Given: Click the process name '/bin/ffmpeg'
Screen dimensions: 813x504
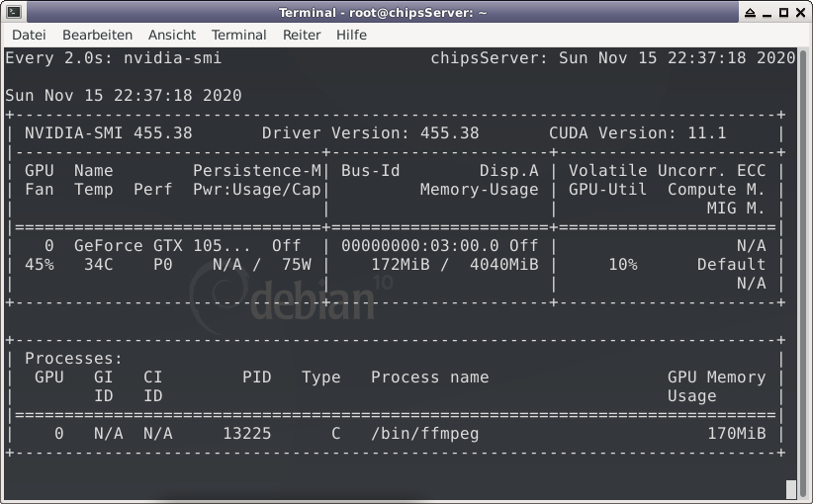Looking at the screenshot, I should [x=424, y=434].
